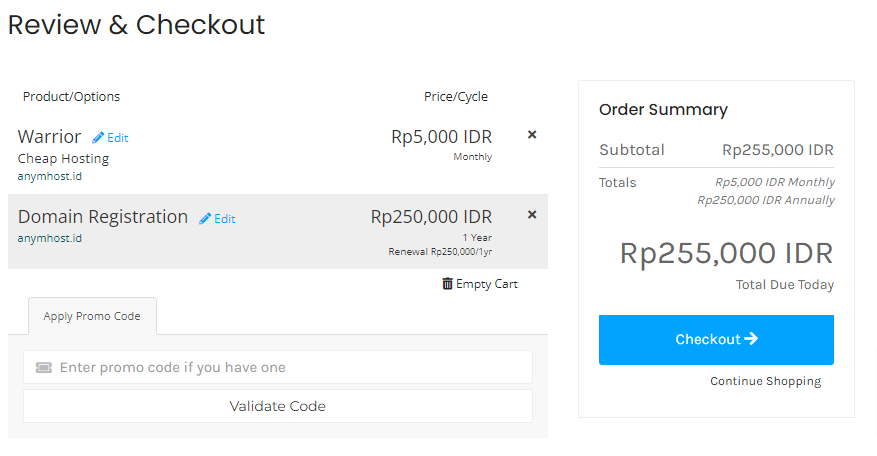This screenshot has height=456, width=877.
Task: Click the Product/Options column header
Action: pos(71,97)
